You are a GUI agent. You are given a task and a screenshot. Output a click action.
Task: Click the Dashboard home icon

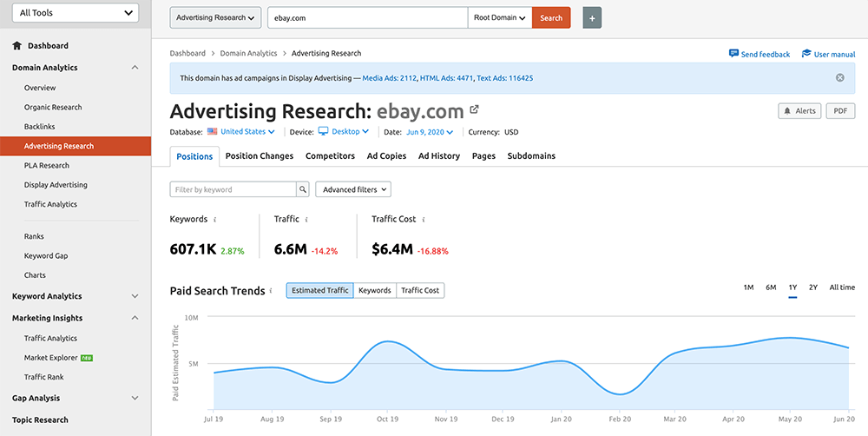[16, 45]
